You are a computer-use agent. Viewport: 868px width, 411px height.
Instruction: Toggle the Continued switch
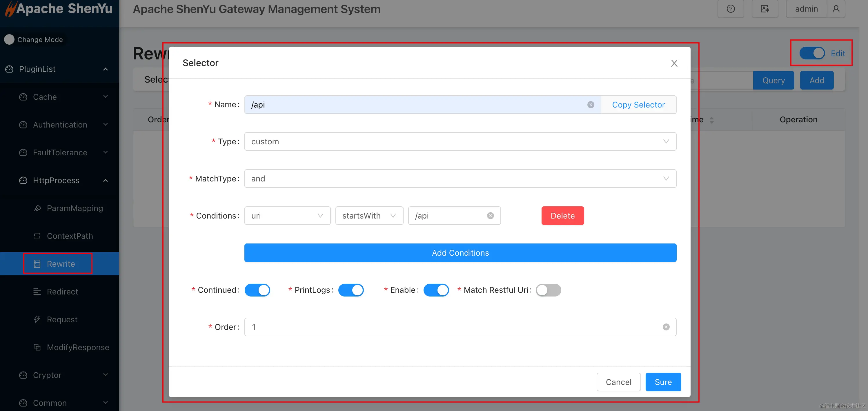click(257, 290)
